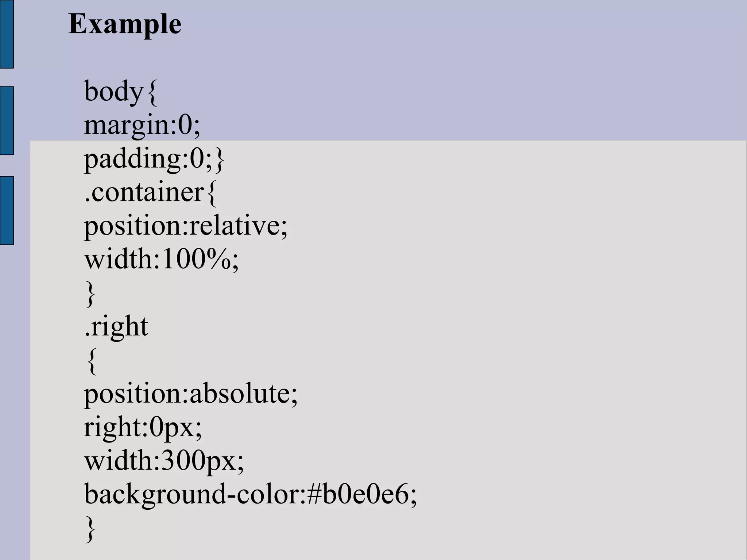Click the background-color:#b0e0e6; line
The width and height of the screenshot is (747, 560).
pyautogui.click(x=250, y=495)
